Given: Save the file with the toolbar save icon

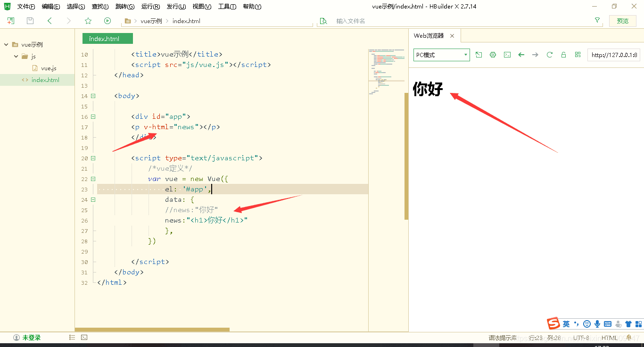Looking at the screenshot, I should [30, 21].
